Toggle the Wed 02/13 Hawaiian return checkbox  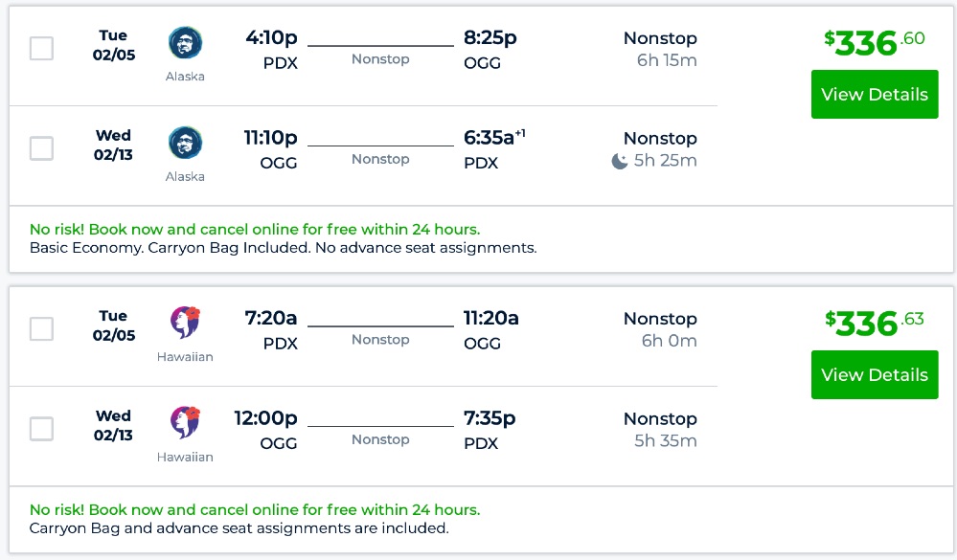[x=41, y=429]
